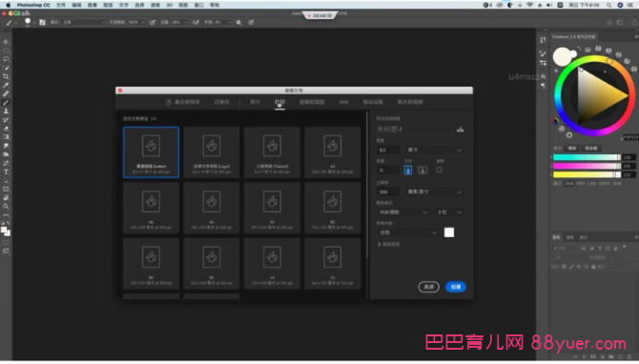The height and width of the screenshot is (364, 639).
Task: Select the Brush tool in left toolbar
Action: (6, 102)
